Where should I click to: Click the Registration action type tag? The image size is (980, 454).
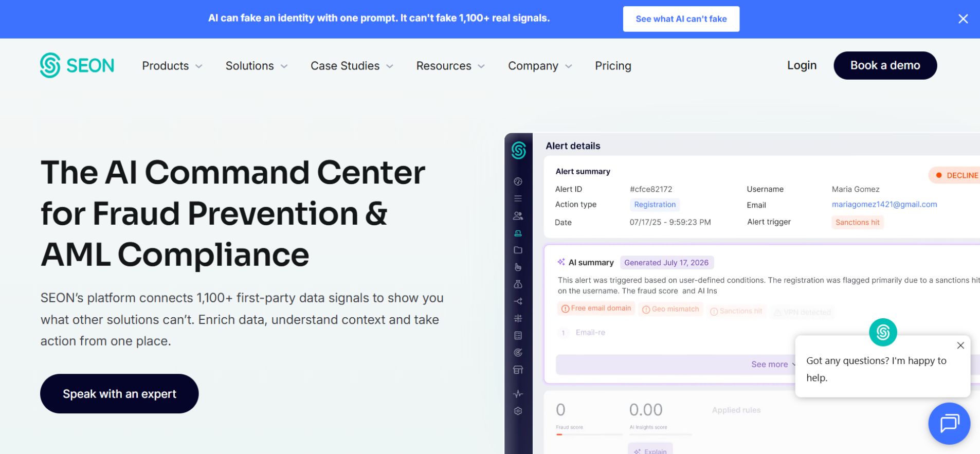click(x=655, y=205)
